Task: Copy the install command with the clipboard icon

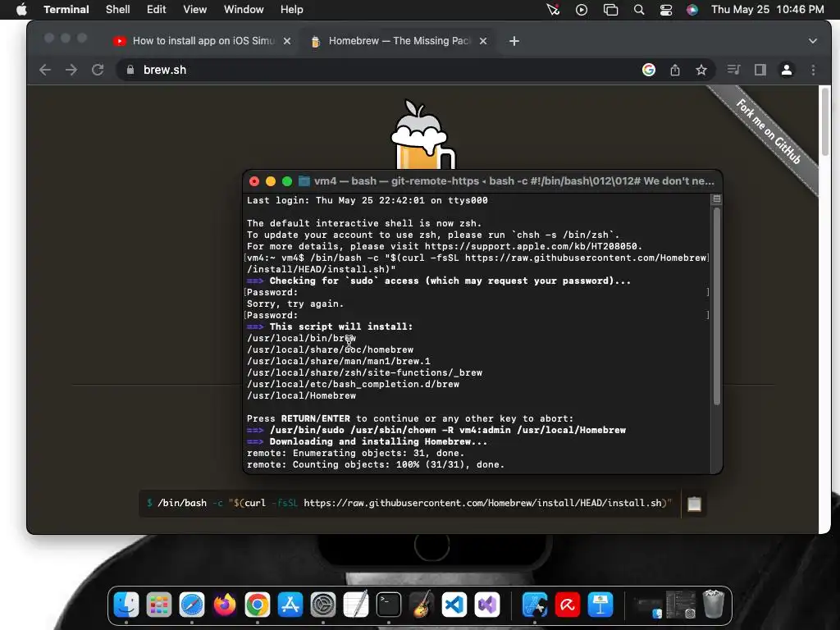Action: (694, 504)
